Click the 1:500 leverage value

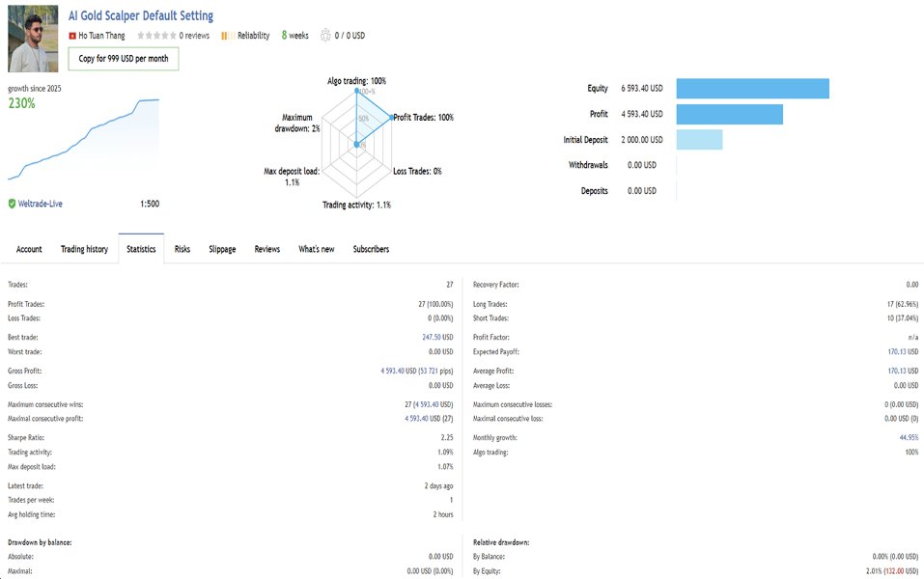(x=150, y=204)
